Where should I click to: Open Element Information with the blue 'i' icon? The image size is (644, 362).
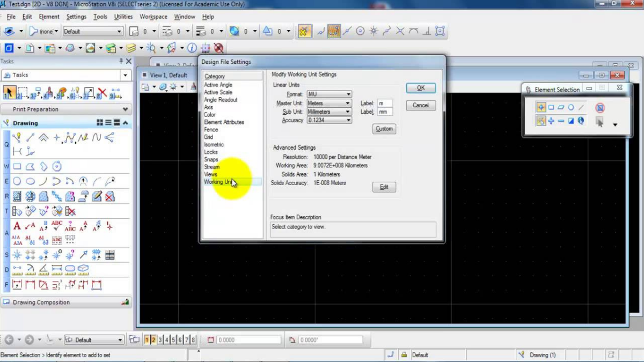192,48
